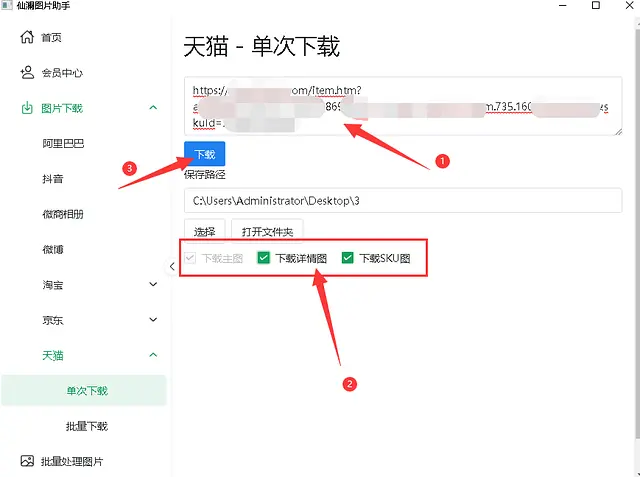
Task: Toggle the 下载详情图 checkbox
Action: 264,258
